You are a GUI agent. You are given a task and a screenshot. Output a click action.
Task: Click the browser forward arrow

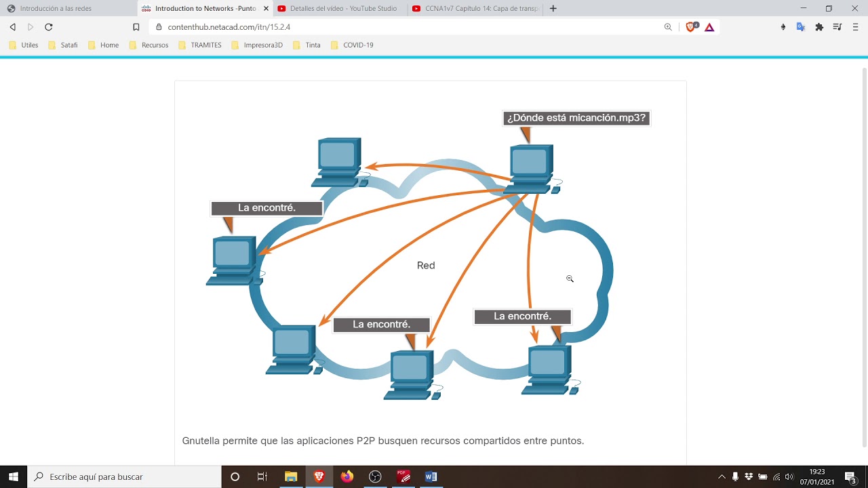(x=31, y=27)
